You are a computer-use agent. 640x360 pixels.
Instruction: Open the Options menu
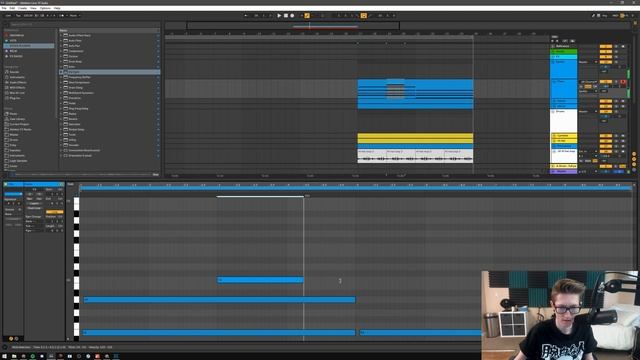pos(45,8)
